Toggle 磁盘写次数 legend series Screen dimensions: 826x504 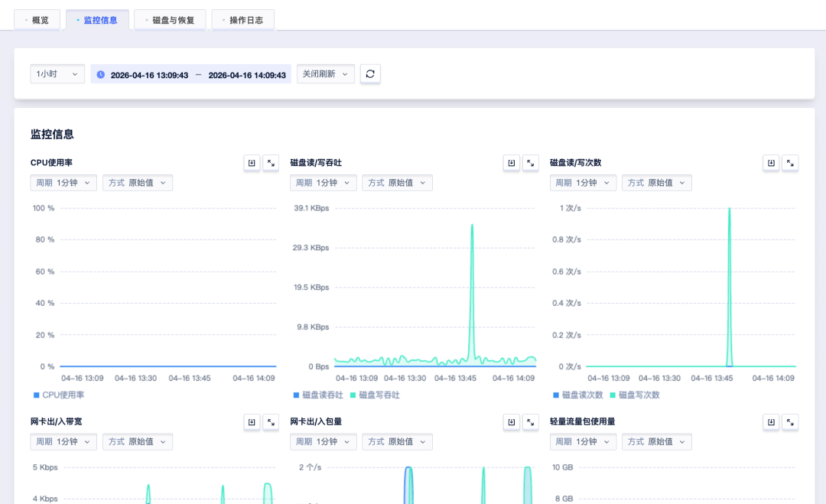[634, 395]
